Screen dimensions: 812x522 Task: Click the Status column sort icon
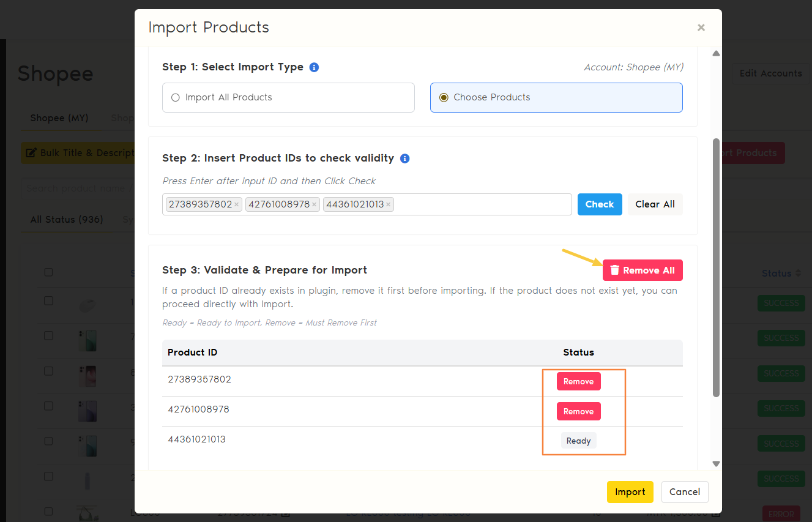[797, 274]
